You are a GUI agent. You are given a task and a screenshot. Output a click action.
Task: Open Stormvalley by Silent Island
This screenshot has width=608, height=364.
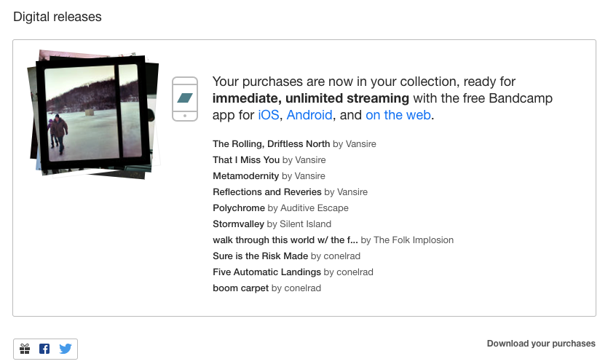tap(238, 223)
